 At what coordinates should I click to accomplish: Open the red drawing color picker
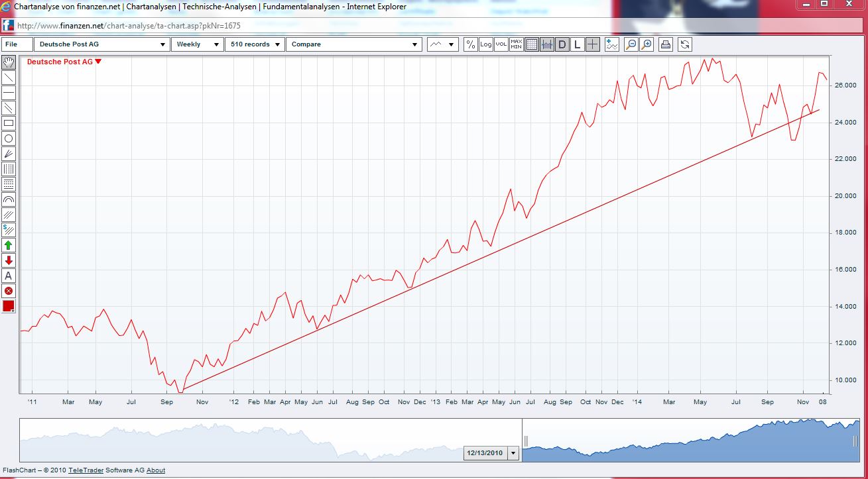point(9,306)
